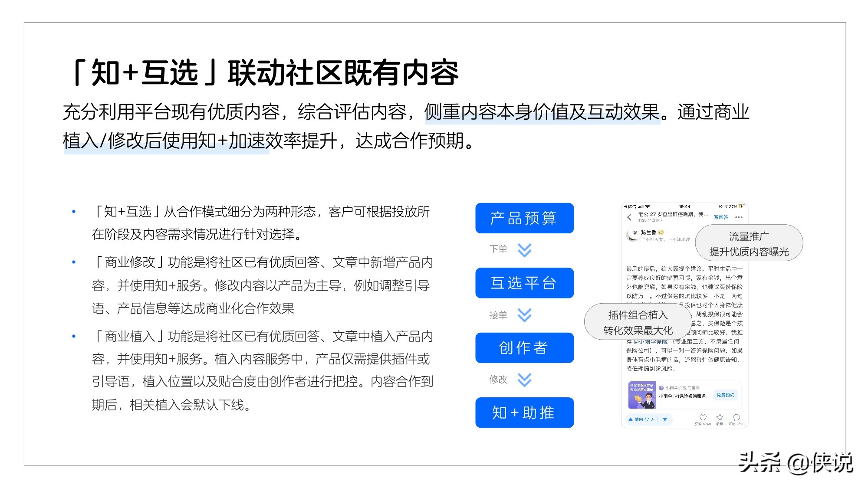868x488 pixels.
Task: Click the 插件组合植入 callout bubble
Action: (638, 322)
